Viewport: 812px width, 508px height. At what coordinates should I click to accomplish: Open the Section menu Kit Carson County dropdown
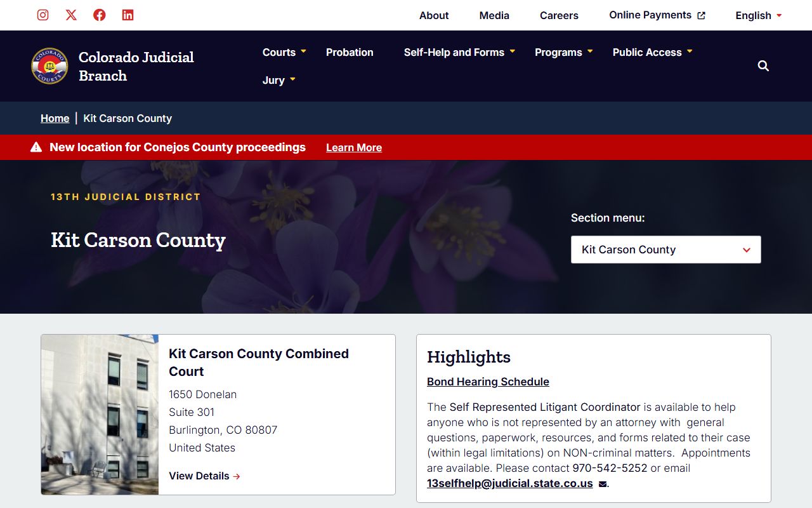point(665,250)
